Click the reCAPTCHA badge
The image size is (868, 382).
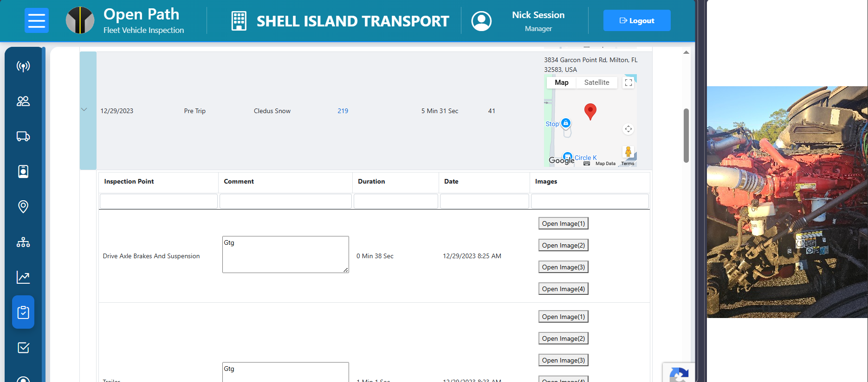pyautogui.click(x=679, y=372)
